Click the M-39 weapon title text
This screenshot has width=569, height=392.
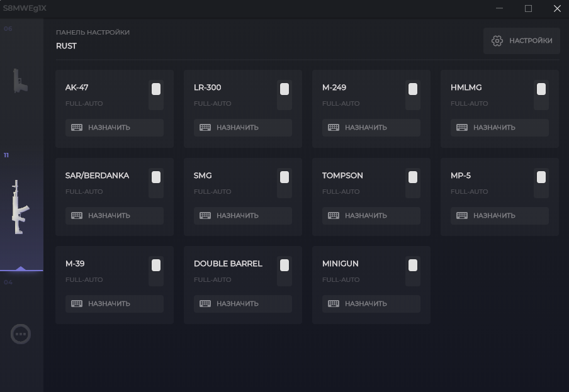pyautogui.click(x=75, y=264)
